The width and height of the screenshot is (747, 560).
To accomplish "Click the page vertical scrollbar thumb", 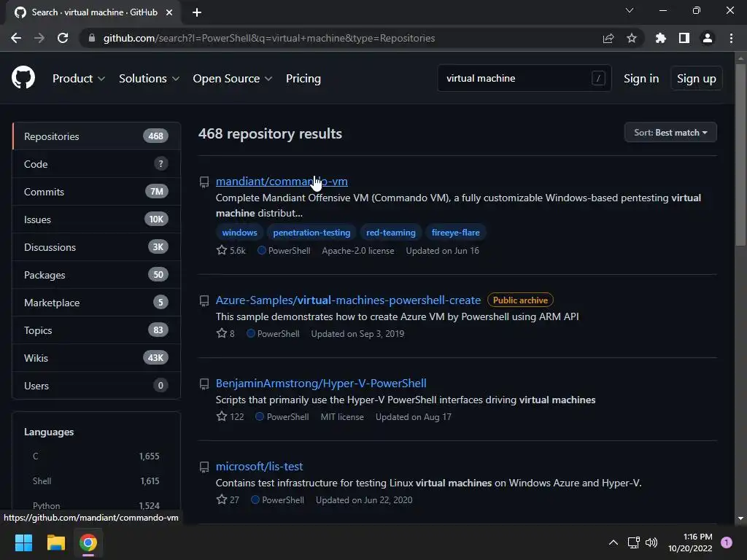I will (x=740, y=155).
